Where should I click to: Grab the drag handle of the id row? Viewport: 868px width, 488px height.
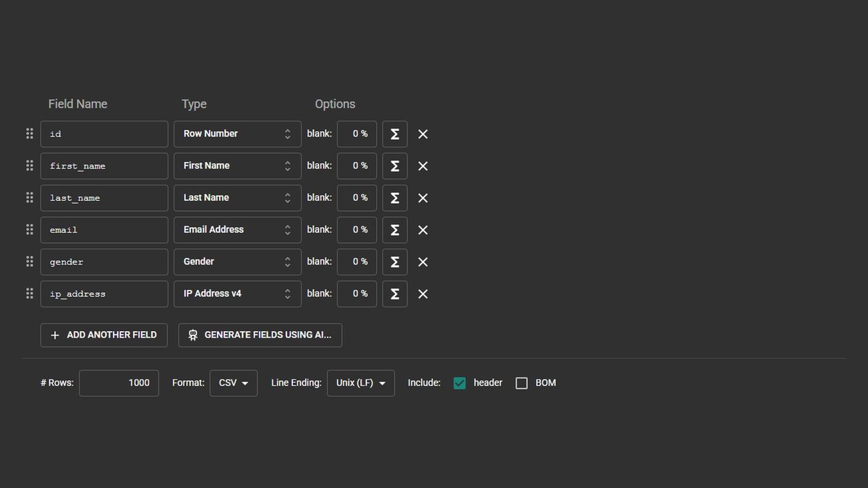(30, 134)
